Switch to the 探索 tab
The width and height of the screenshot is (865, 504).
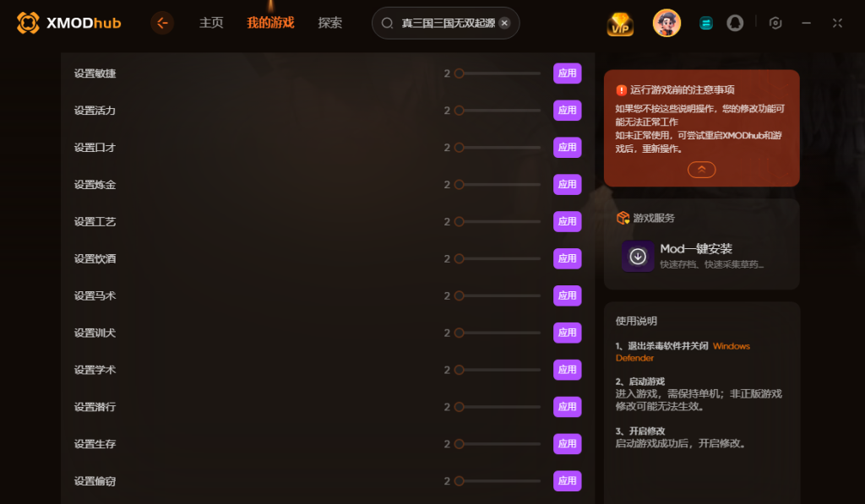330,23
